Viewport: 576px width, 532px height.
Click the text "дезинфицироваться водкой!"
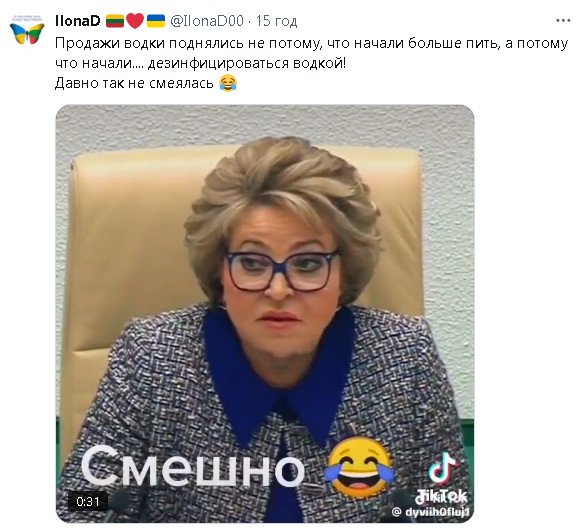tap(246, 64)
